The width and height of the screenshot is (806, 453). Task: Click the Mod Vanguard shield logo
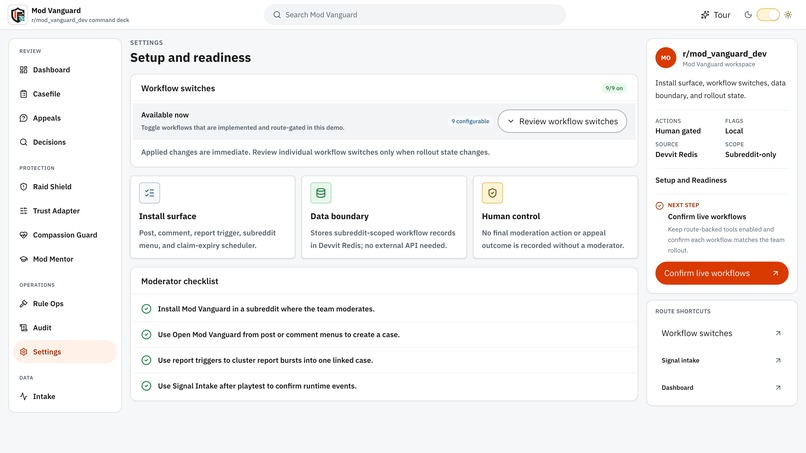point(18,15)
